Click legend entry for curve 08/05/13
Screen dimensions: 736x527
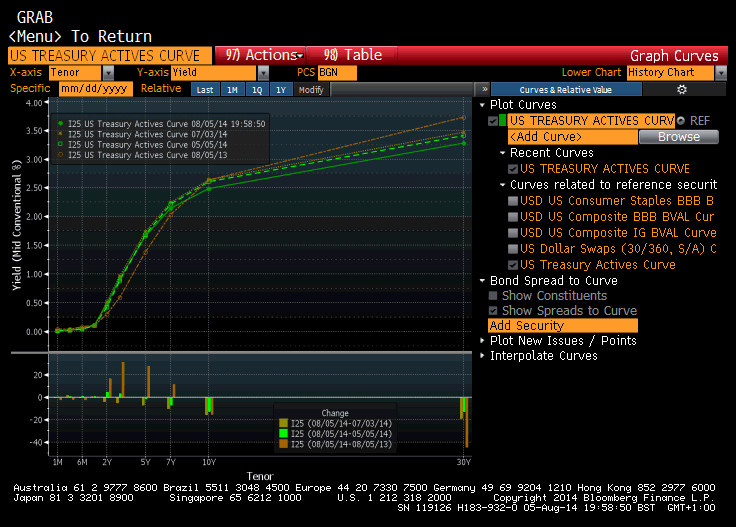(142, 155)
